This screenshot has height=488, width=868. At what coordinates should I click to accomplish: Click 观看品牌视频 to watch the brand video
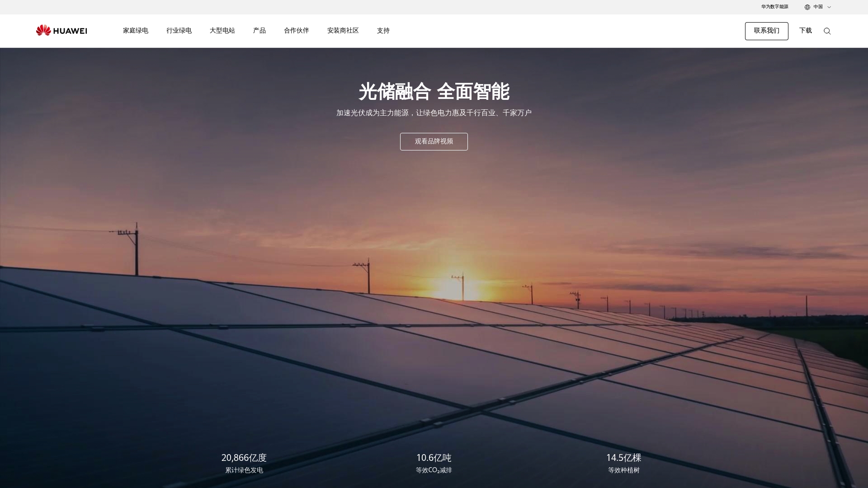tap(434, 141)
